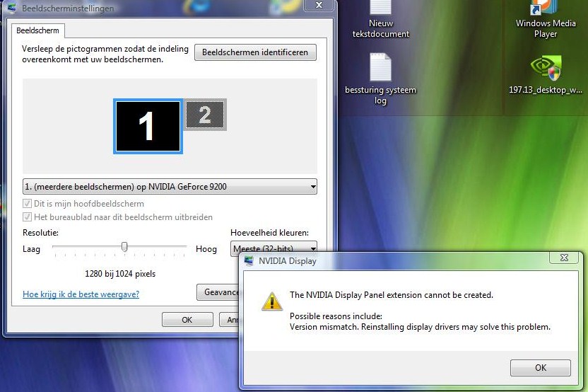Open the Nieuw tekstdocument desktop file
This screenshot has width=588, height=392.
click(381, 18)
